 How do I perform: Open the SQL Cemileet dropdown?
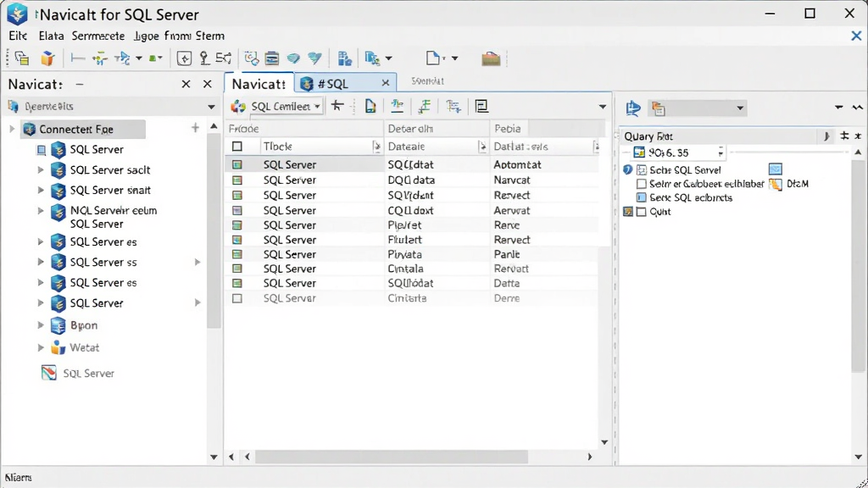[x=317, y=106]
